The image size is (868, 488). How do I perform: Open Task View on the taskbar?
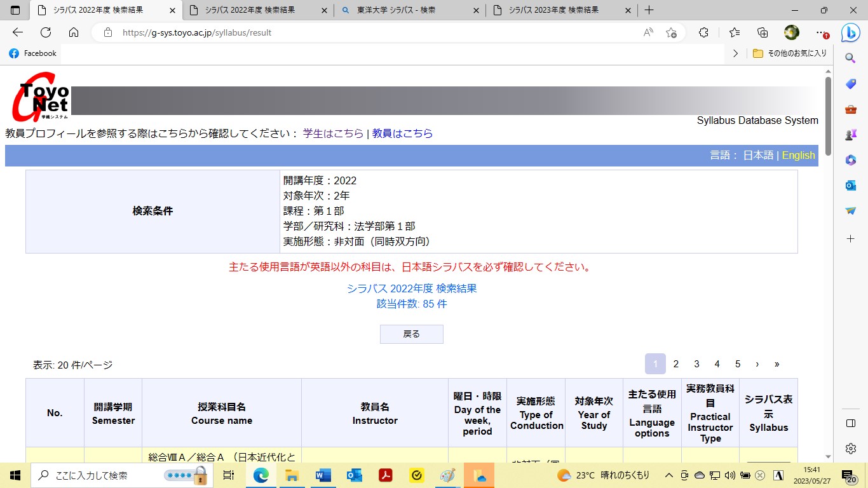pos(229,475)
